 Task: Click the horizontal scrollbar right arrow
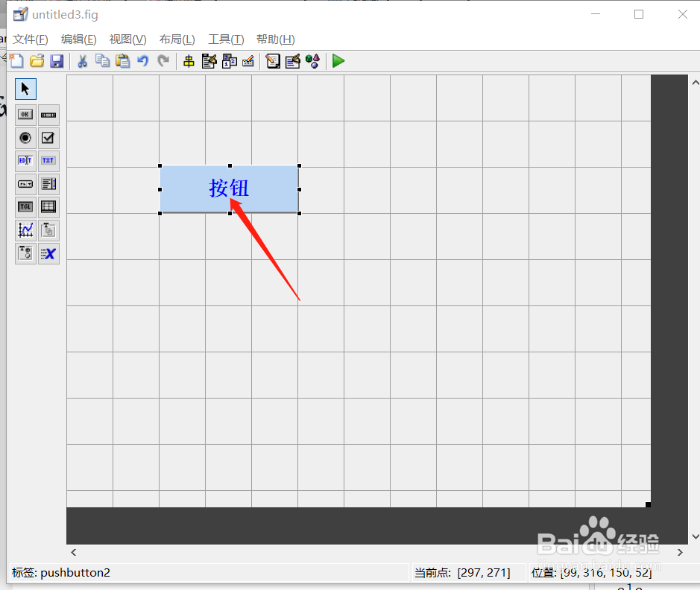pos(679,552)
